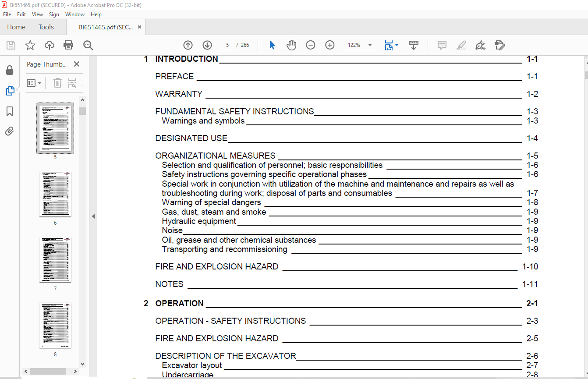Go to next page arrow

tap(207, 45)
